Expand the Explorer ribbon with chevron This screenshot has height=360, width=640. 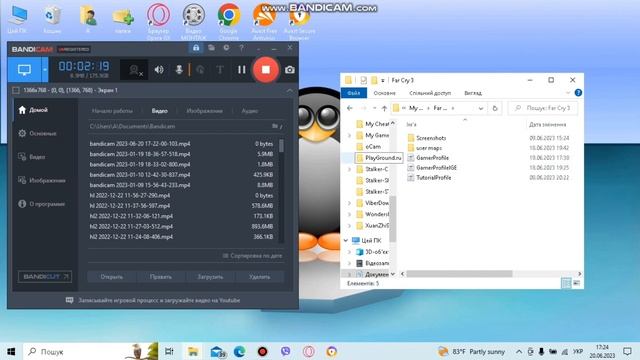tap(568, 93)
